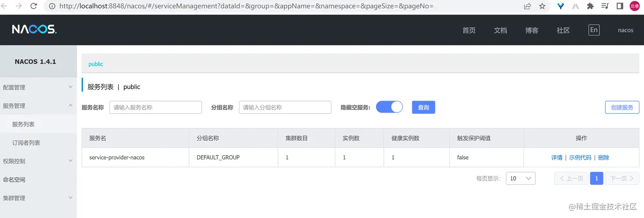Screen dimensions: 644x218
Task: Expand the 配置管理 sidebar menu
Action: pyautogui.click(x=38, y=87)
